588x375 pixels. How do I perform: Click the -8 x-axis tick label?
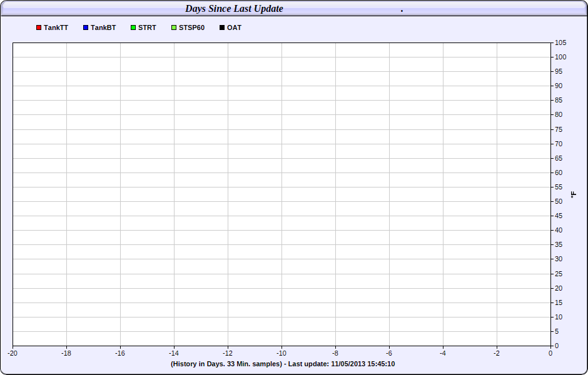tap(335, 353)
